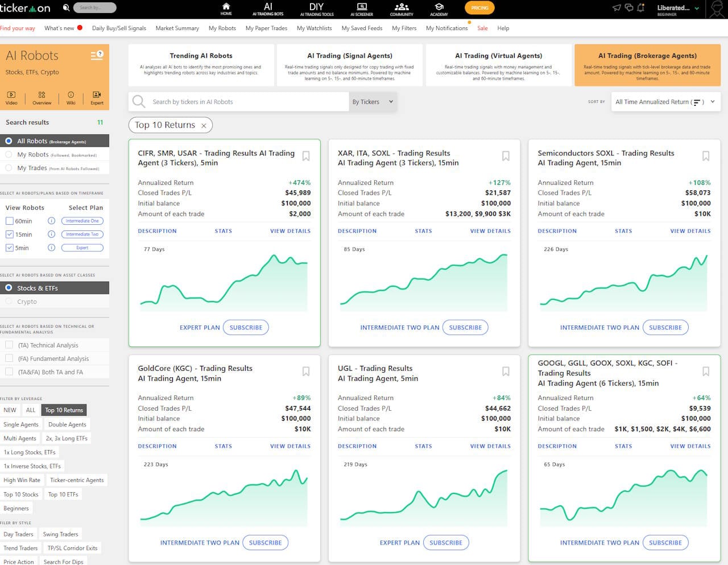Screen dimensions: 728x565
Task: Bookmark the GoldCore (KGC) robot card
Action: (306, 372)
